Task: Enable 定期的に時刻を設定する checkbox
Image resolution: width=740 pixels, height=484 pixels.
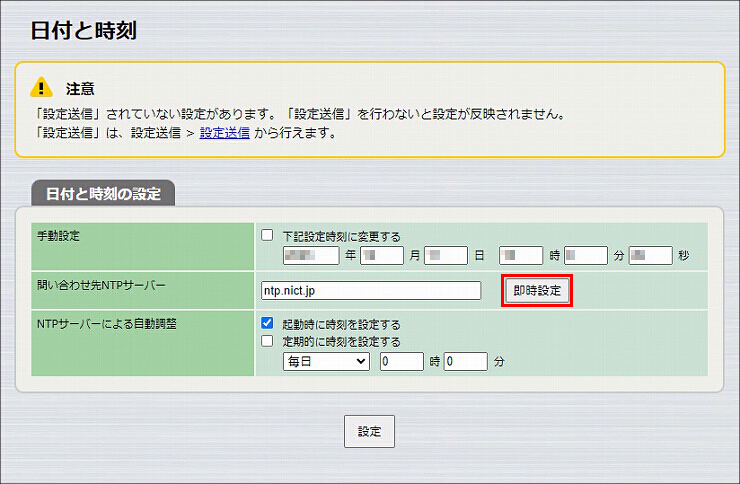Action: [x=267, y=341]
